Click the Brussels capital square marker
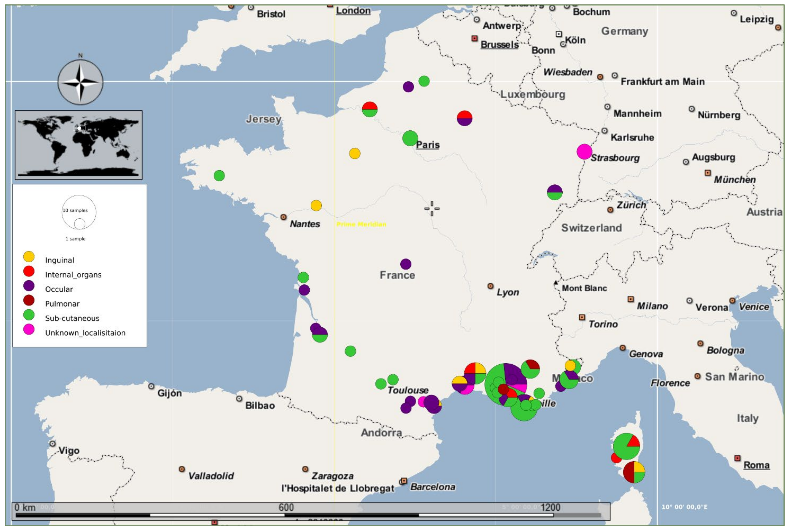 pyautogui.click(x=474, y=38)
